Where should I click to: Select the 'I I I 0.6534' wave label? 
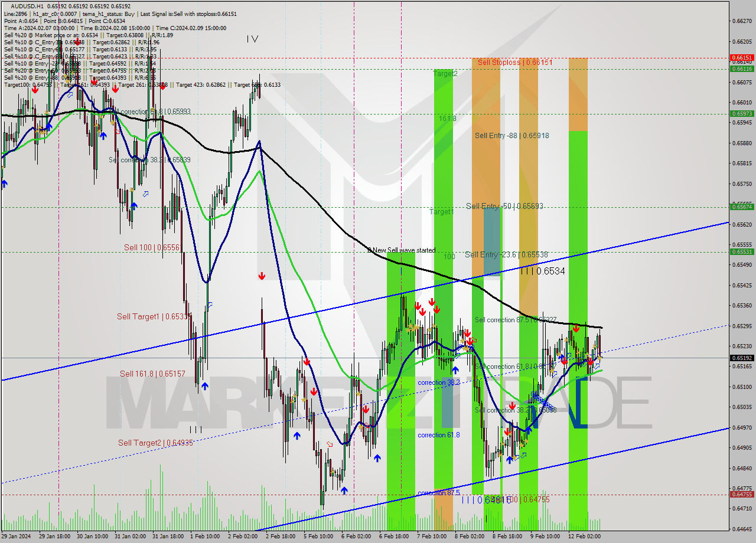point(542,271)
